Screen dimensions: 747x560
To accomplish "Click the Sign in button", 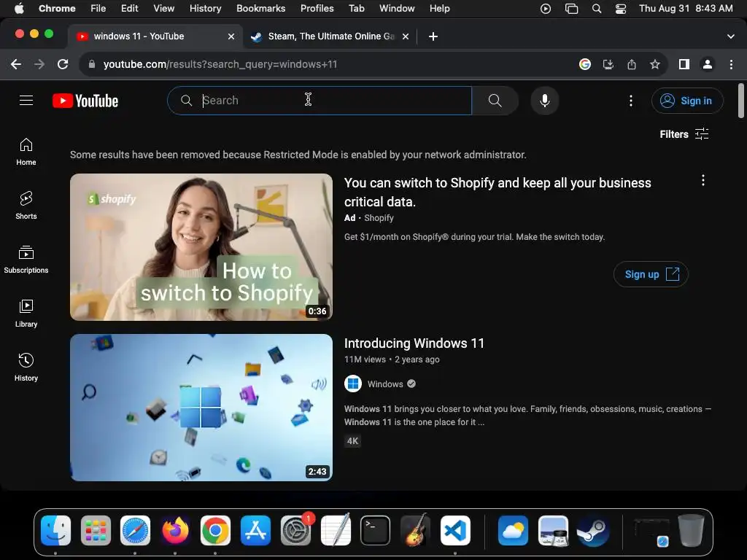I will (x=687, y=101).
